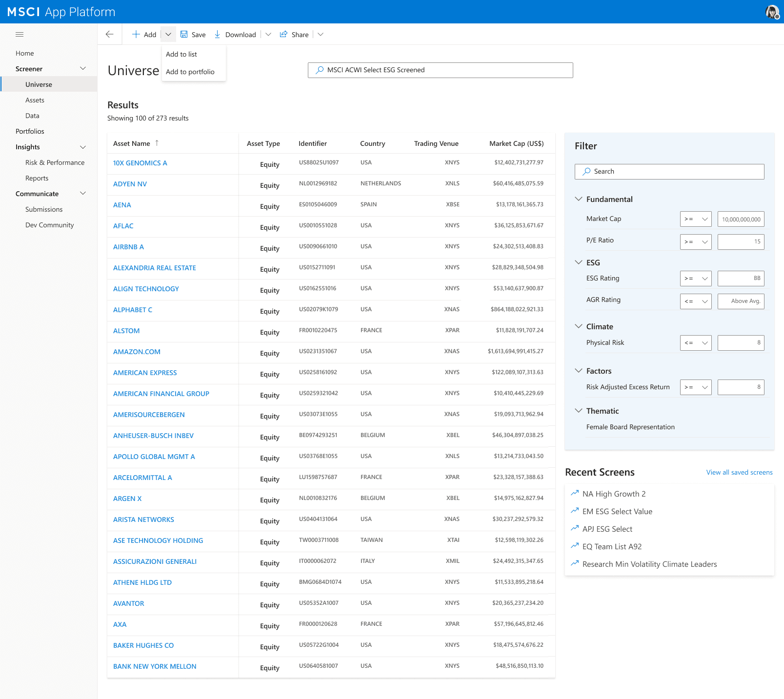Open the AGR Rating operator dropdown
Image resolution: width=784 pixels, height=699 pixels.
(696, 301)
